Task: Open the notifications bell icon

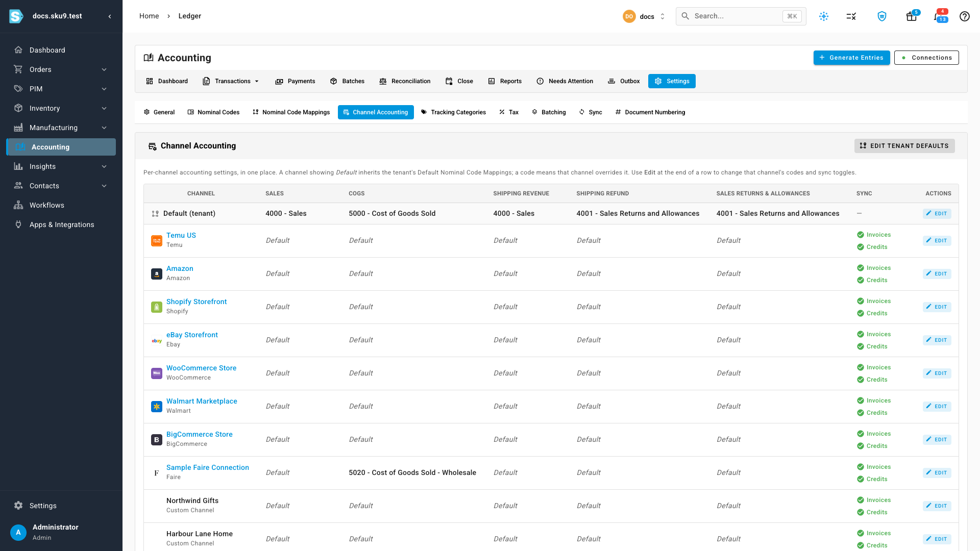Action: (x=938, y=16)
